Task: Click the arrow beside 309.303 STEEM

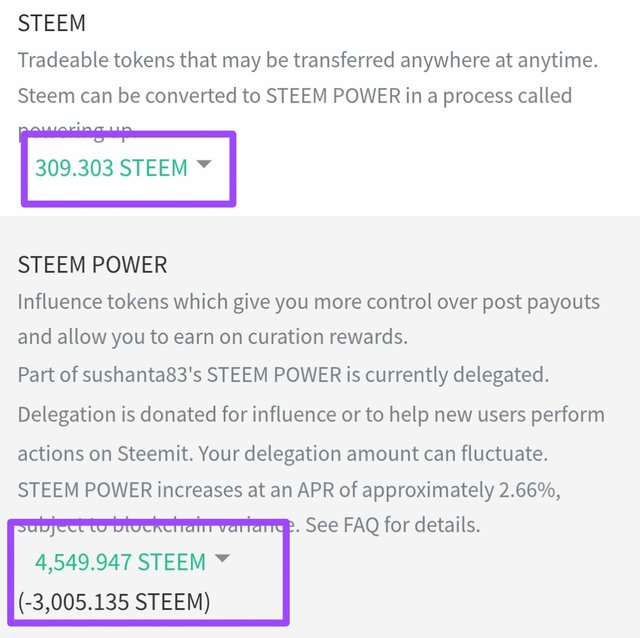Action: (x=204, y=165)
